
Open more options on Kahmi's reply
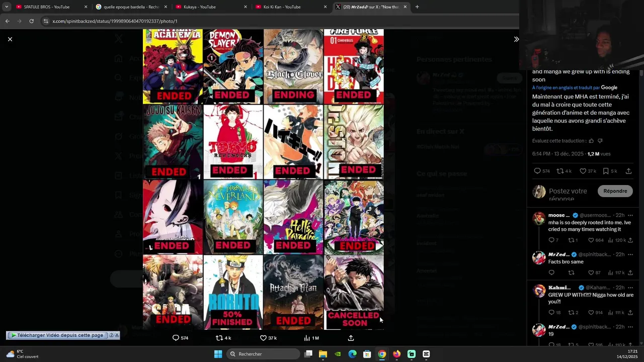[630, 288]
